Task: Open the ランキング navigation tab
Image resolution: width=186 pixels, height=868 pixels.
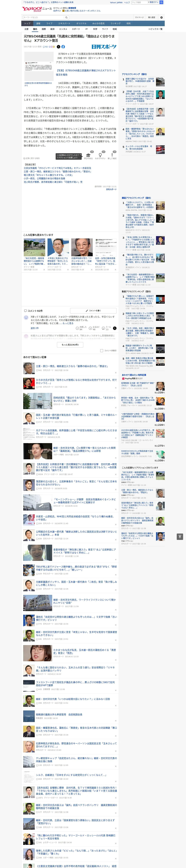Action: [115, 24]
